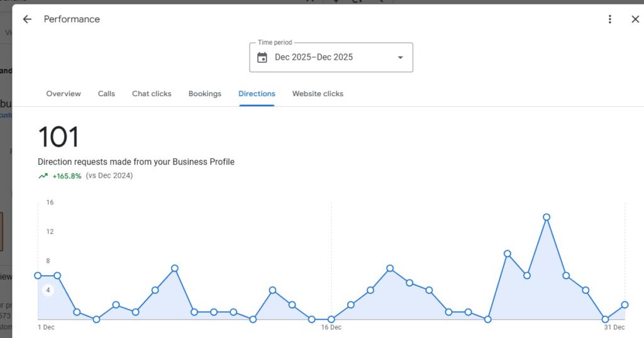Click the +165.8% change percentage
The width and height of the screenshot is (644, 338).
tap(67, 176)
